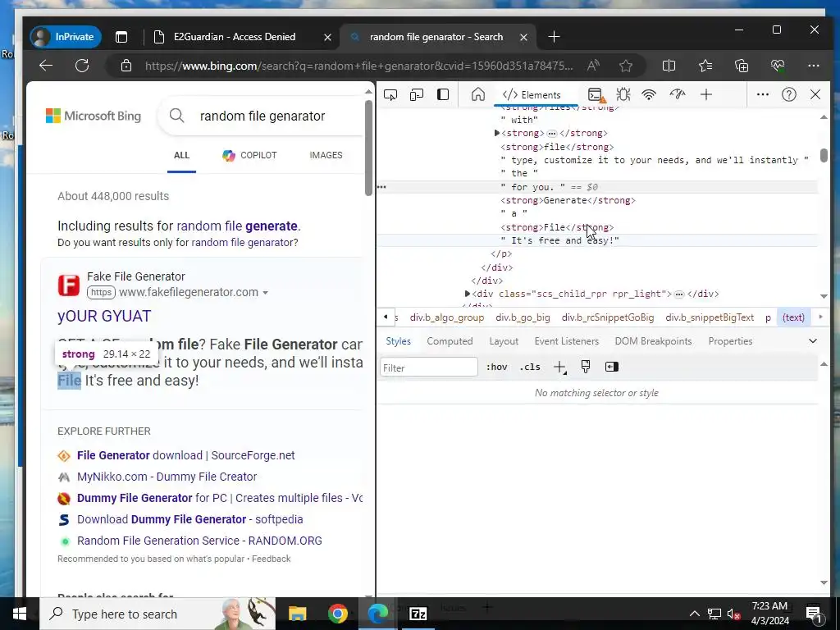Switch to the Elements tab
The image size is (840, 630).
(x=532, y=95)
